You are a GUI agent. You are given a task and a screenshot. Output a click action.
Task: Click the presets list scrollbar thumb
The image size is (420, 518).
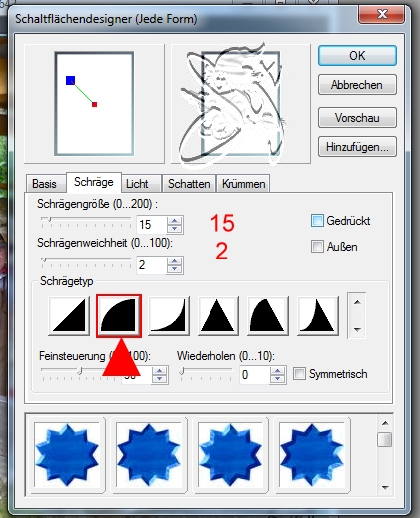[x=385, y=439]
